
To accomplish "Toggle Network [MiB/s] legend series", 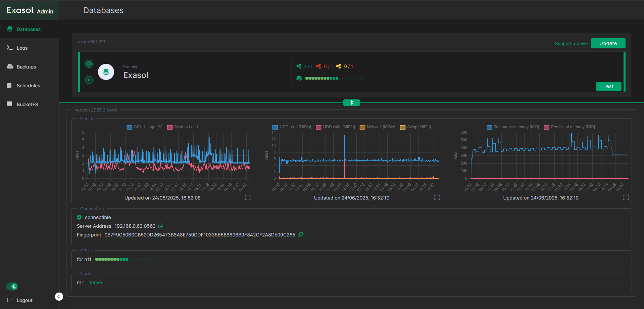I will coord(378,127).
